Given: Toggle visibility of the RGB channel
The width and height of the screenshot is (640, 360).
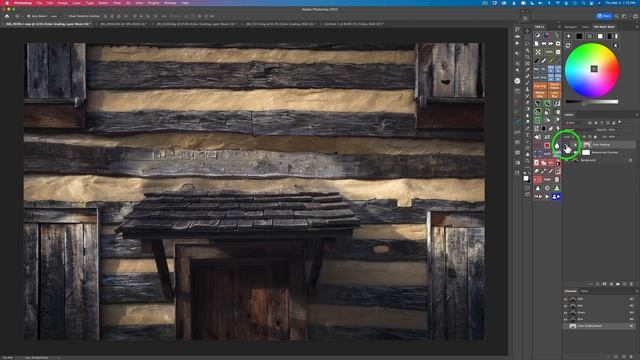Looking at the screenshot, I should 566,299.
